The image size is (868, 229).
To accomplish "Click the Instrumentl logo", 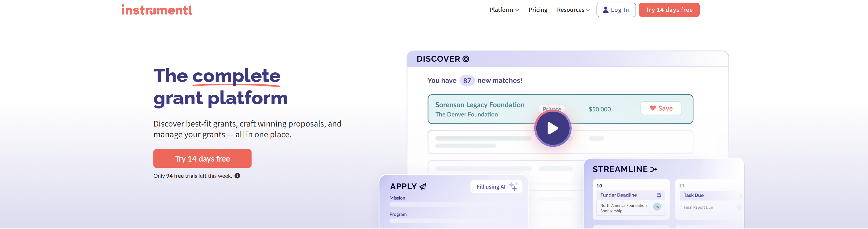I will click(157, 10).
